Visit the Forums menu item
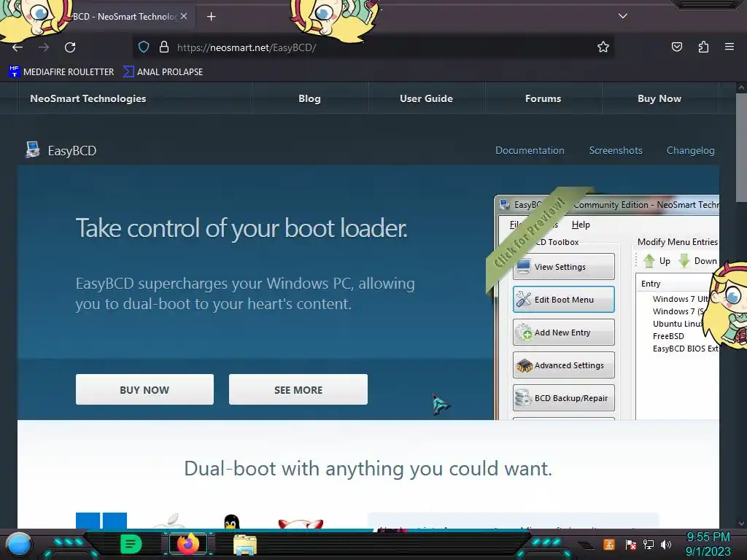Viewport: 747px width, 560px height. point(543,98)
